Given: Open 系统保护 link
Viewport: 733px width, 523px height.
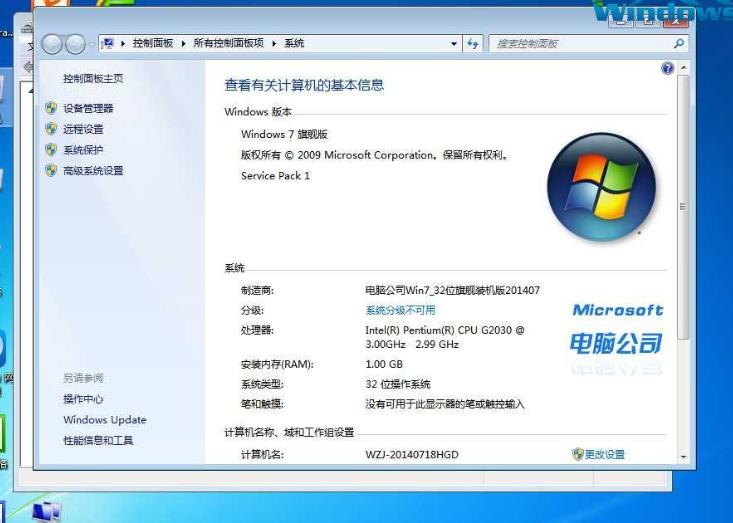Looking at the screenshot, I should pos(83,150).
